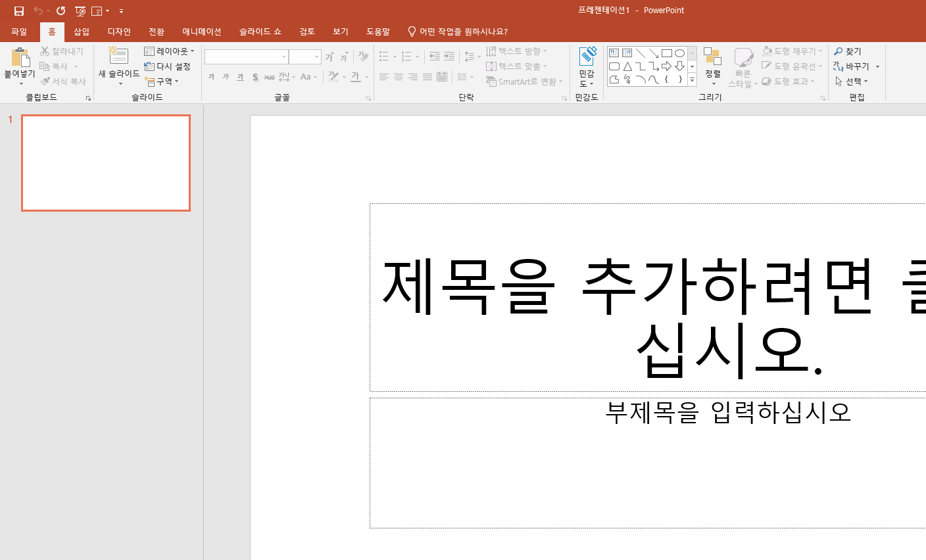This screenshot has height=560, width=926.
Task: Click the subtitle placeholder 부제목을 입력하십시오
Action: click(728, 412)
